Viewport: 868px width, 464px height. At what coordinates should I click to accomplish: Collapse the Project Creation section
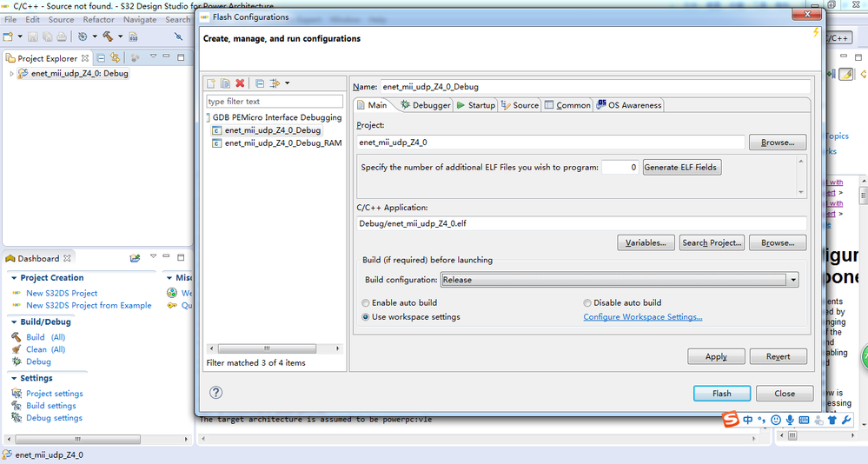pyautogui.click(x=14, y=278)
